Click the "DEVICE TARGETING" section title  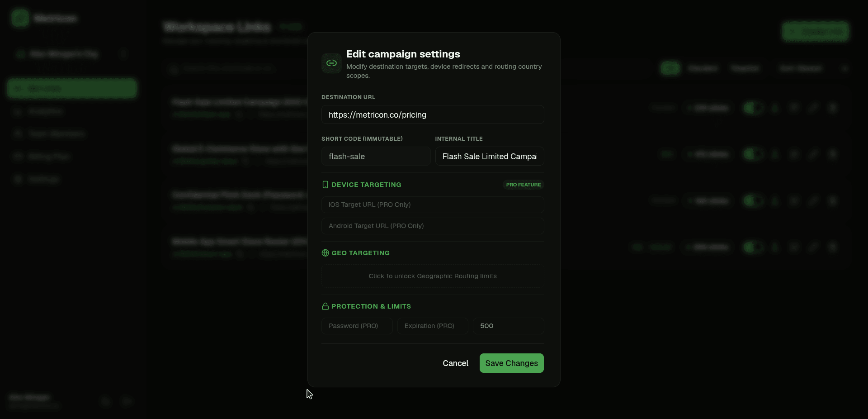(x=366, y=185)
